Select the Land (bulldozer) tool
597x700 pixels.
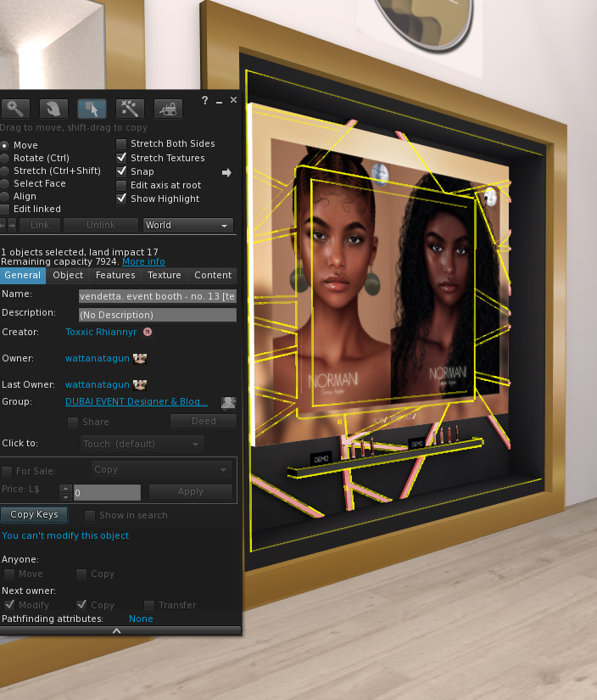(x=168, y=109)
